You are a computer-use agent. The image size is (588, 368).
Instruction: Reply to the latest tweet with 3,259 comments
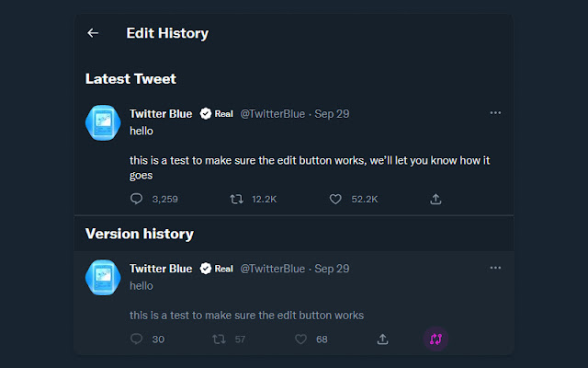click(x=137, y=199)
